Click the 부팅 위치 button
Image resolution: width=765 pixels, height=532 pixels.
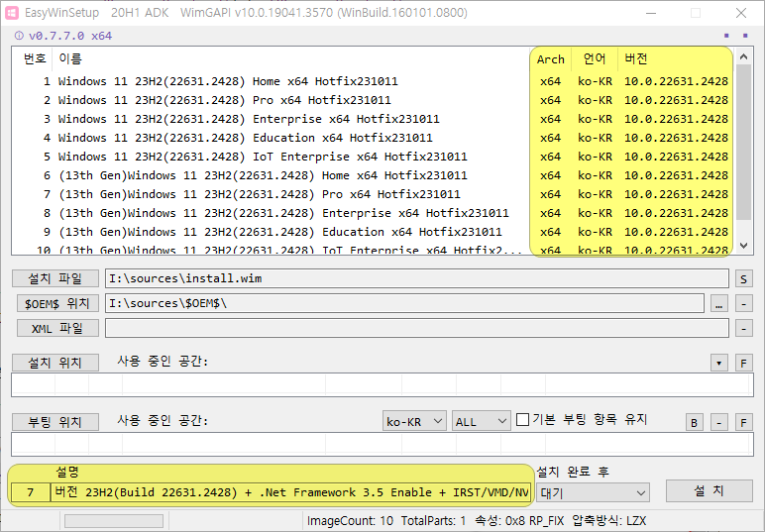pyautogui.click(x=55, y=422)
